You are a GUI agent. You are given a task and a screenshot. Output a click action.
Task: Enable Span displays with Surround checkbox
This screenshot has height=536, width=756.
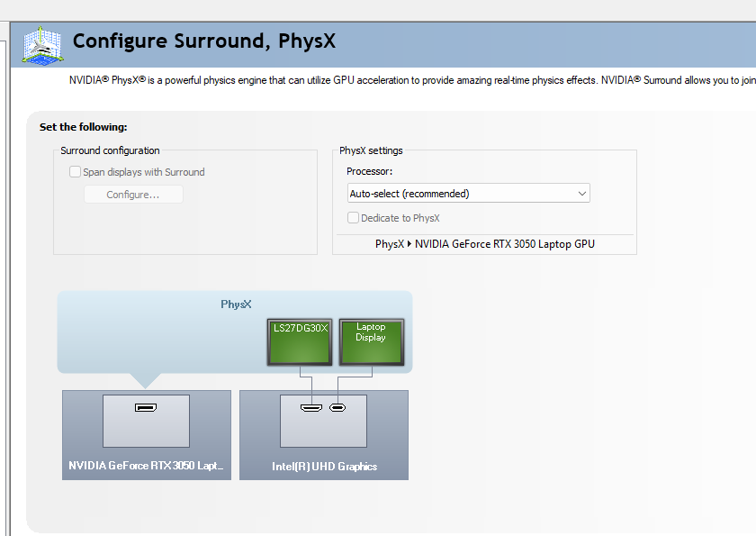75,172
